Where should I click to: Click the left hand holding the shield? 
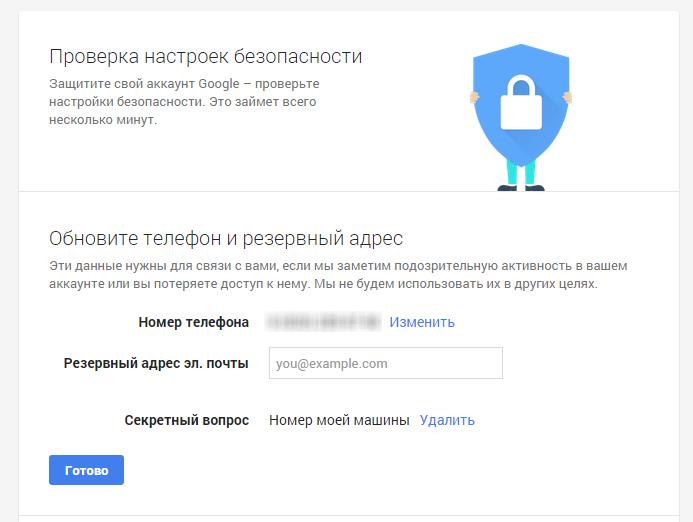[474, 97]
